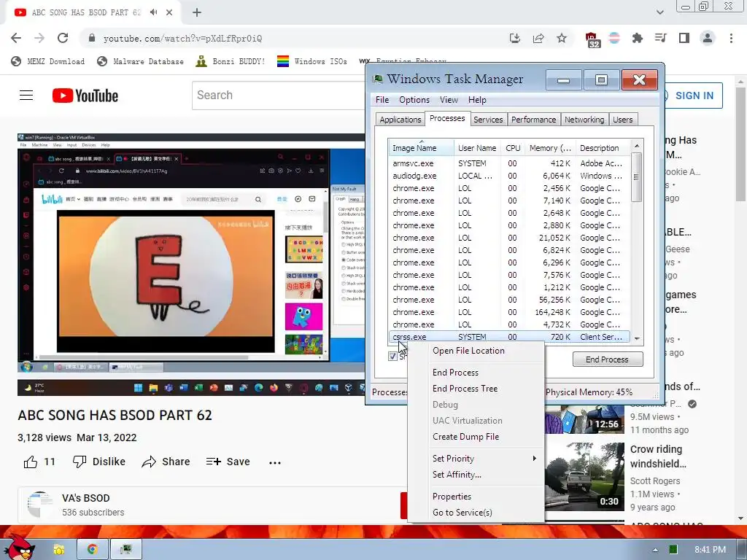Image resolution: width=747 pixels, height=560 pixels.
Task: Select the armsvc.exe process row
Action: click(x=510, y=163)
